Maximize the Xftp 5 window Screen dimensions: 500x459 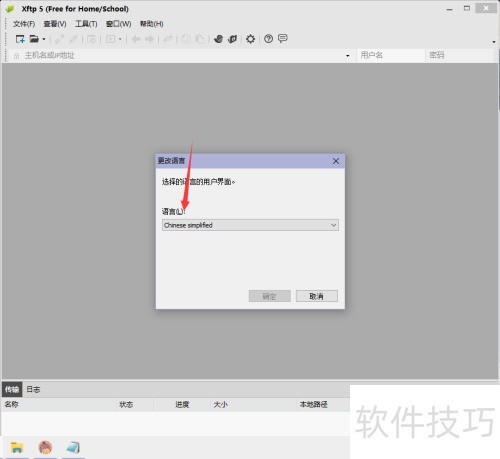click(x=467, y=8)
